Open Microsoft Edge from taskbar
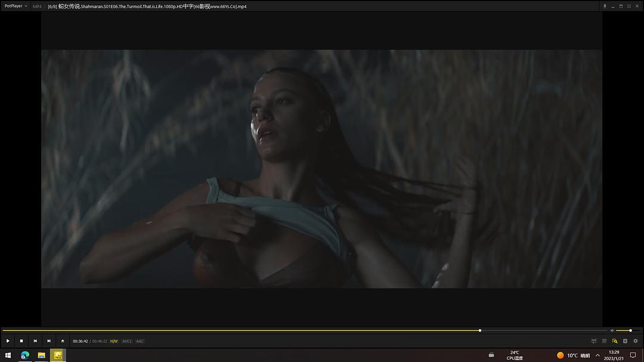The height and width of the screenshot is (362, 644). pos(25,355)
